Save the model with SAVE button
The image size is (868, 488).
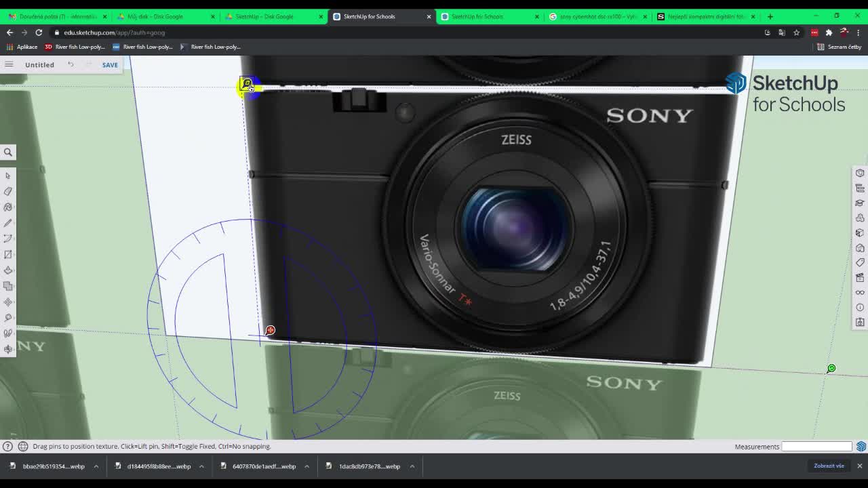(110, 64)
